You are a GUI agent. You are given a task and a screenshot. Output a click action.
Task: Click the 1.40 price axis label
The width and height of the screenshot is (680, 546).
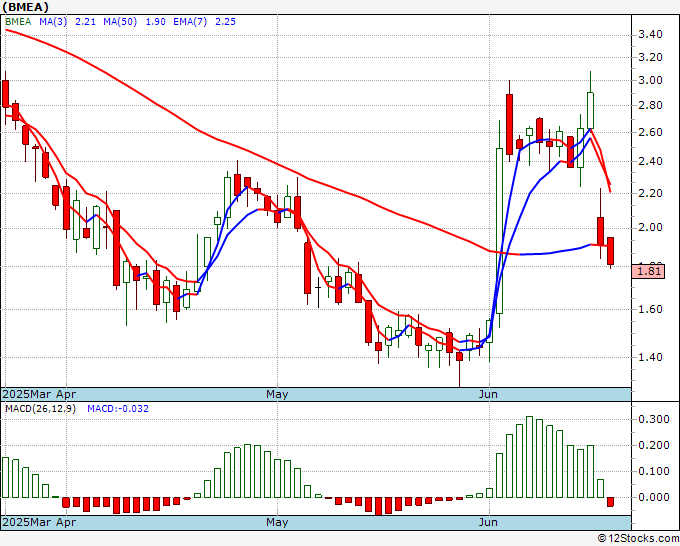tap(650, 357)
